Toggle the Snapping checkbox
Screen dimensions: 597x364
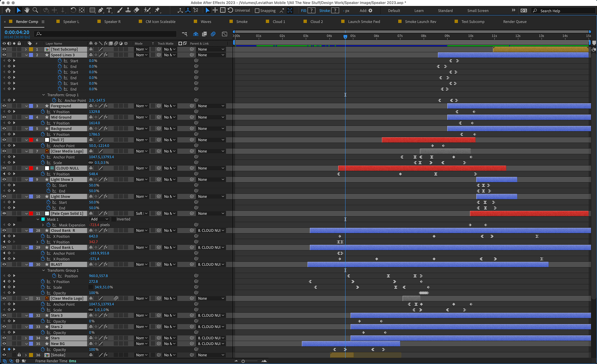point(257,11)
